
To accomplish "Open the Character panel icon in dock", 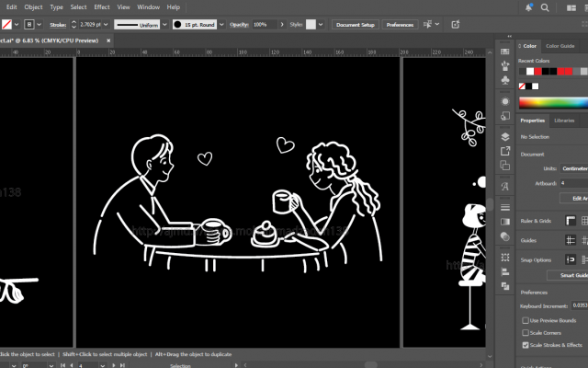I will tap(505, 186).
